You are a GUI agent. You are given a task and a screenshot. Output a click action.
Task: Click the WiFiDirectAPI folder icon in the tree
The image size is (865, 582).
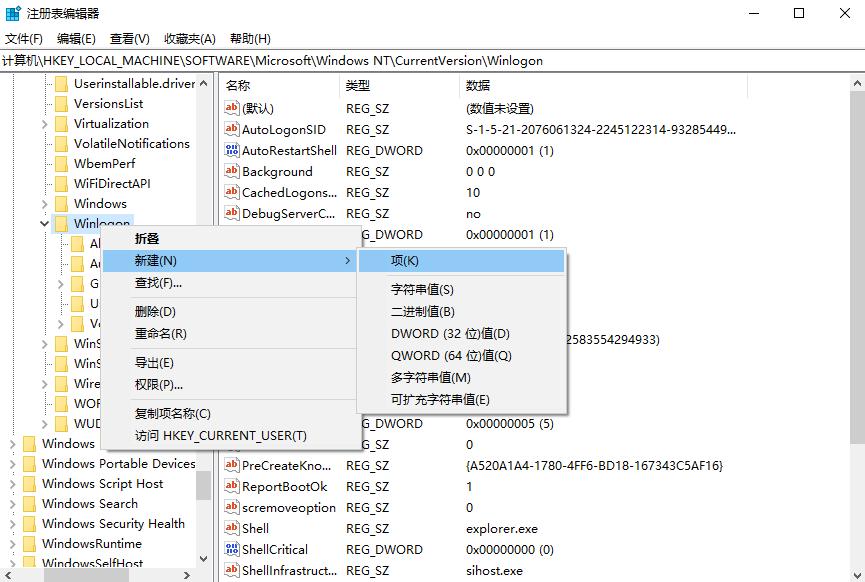[x=61, y=183]
